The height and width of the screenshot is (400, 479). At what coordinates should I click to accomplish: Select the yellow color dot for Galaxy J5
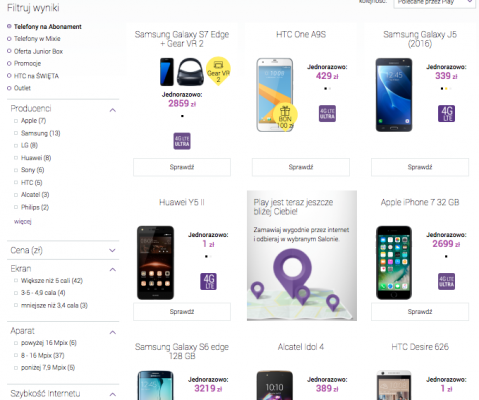[446, 89]
